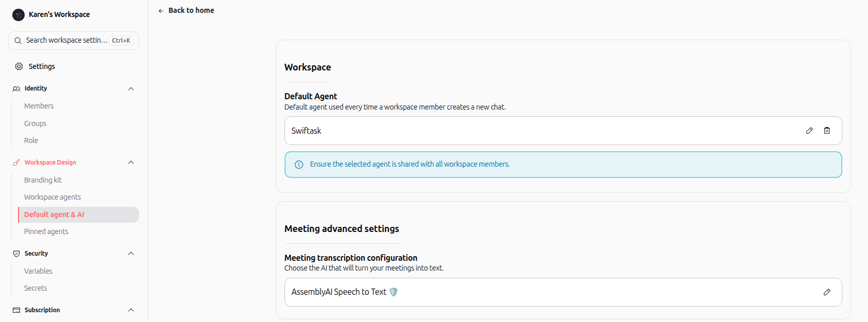This screenshot has height=322, width=868.
Task: Click 'Meeting advanced settings' heading
Action: pyautogui.click(x=342, y=229)
